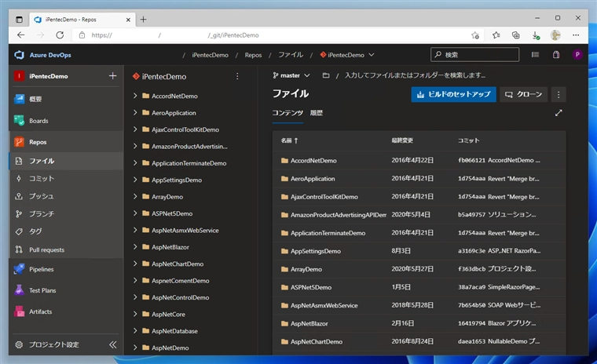This screenshot has height=364, width=597.
Task: Open browser settings ellipsis menu
Action: click(576, 35)
